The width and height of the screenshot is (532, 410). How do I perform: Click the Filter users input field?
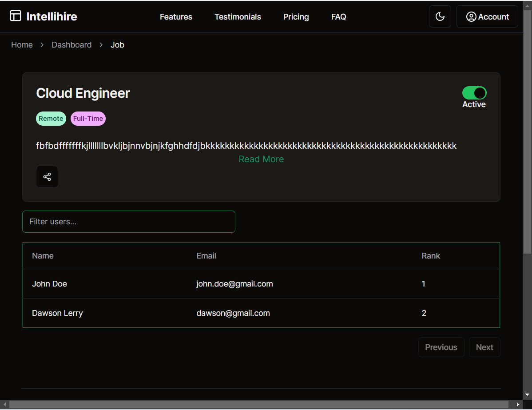(x=128, y=222)
